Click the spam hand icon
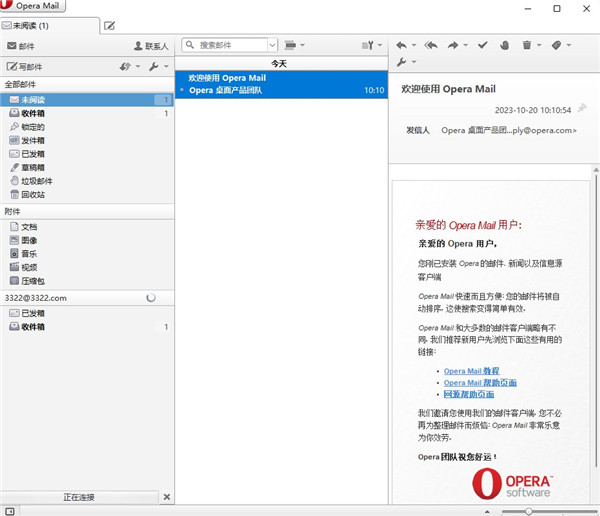600x516 pixels. (x=504, y=45)
